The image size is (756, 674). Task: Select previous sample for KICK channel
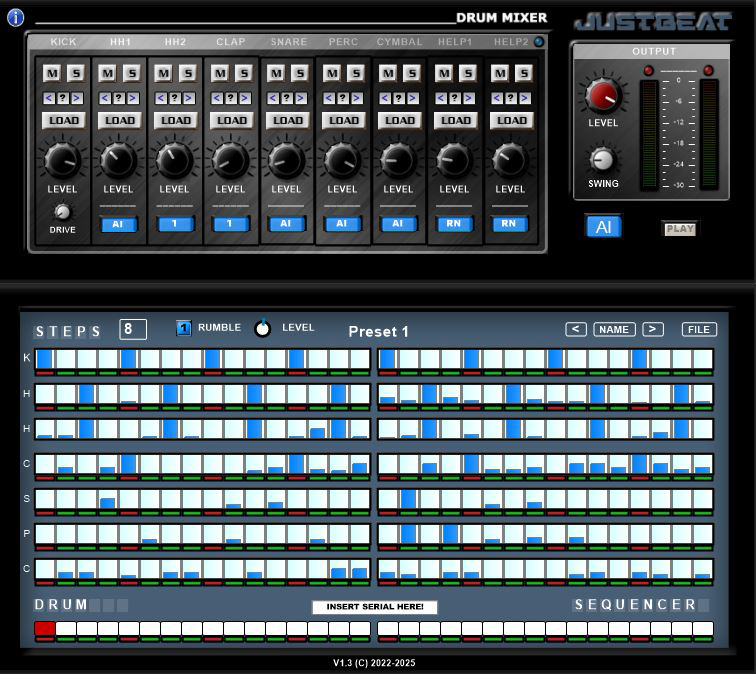(x=49, y=98)
